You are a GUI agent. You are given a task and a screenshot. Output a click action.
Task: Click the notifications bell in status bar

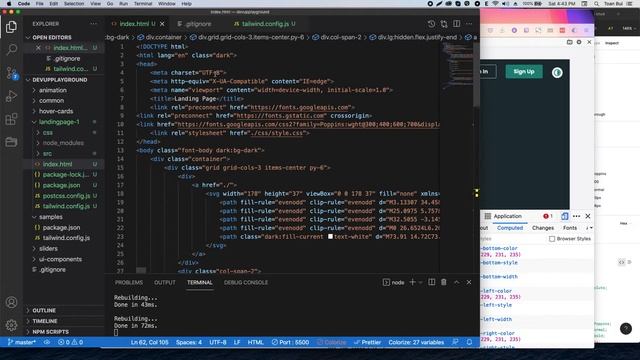point(469,342)
